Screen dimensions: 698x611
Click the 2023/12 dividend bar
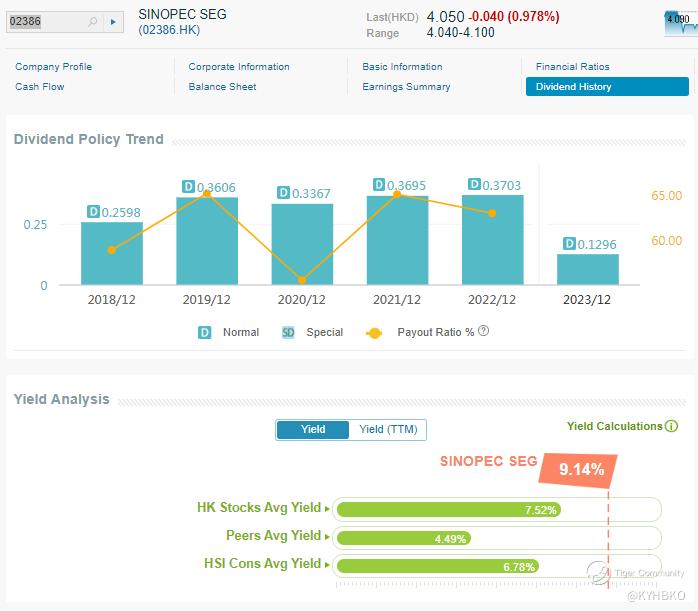pos(588,269)
